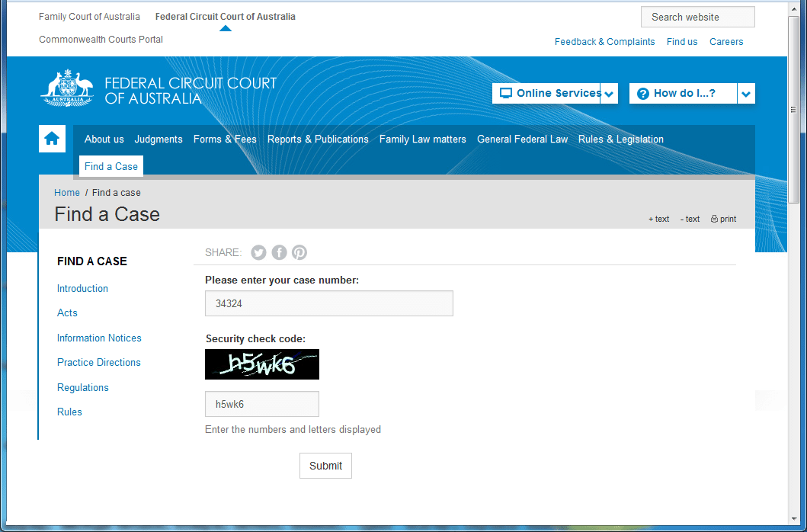Open the Judgments menu
The height and width of the screenshot is (532, 807).
point(159,139)
